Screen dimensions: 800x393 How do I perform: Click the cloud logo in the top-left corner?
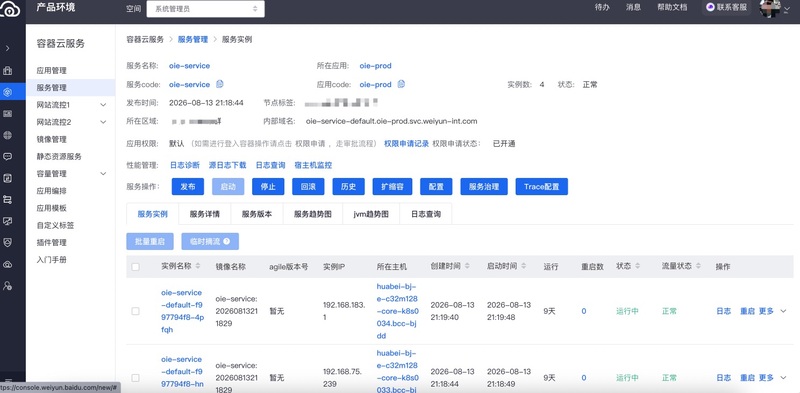10,9
